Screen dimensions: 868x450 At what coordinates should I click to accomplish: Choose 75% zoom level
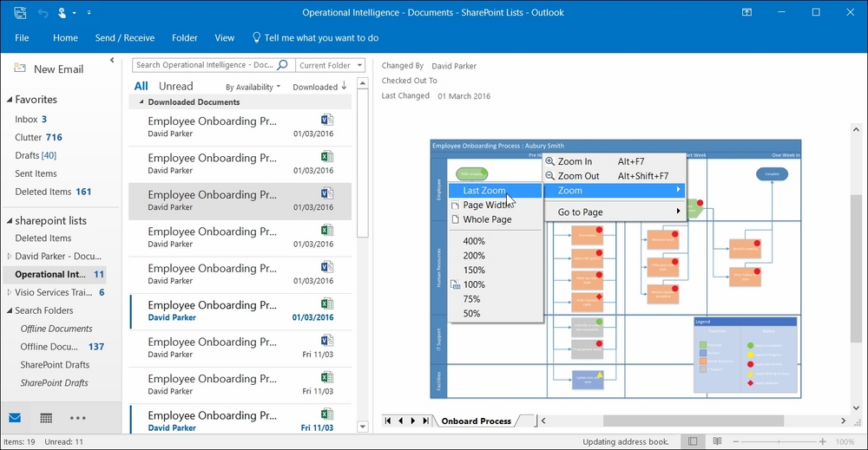471,298
